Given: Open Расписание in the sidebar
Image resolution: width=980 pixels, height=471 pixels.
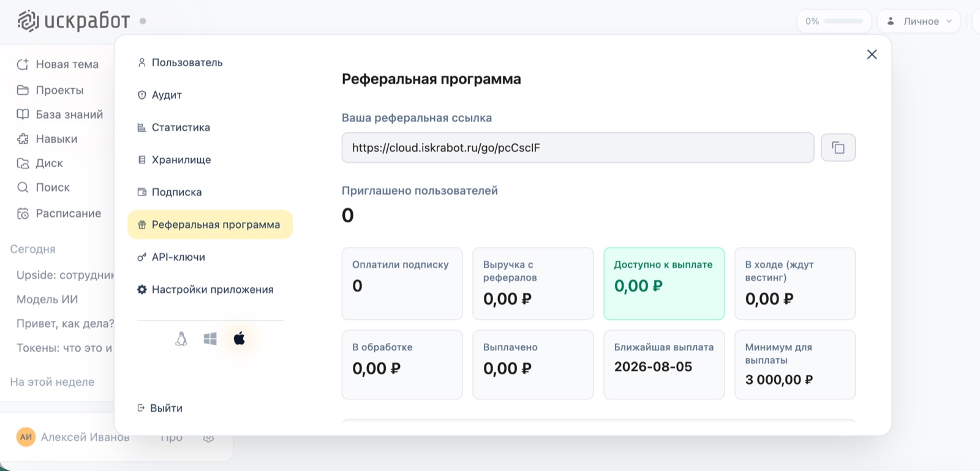Looking at the screenshot, I should [x=58, y=213].
